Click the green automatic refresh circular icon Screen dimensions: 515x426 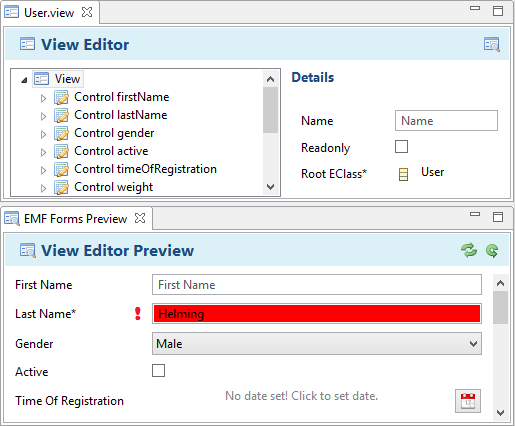(x=492, y=251)
